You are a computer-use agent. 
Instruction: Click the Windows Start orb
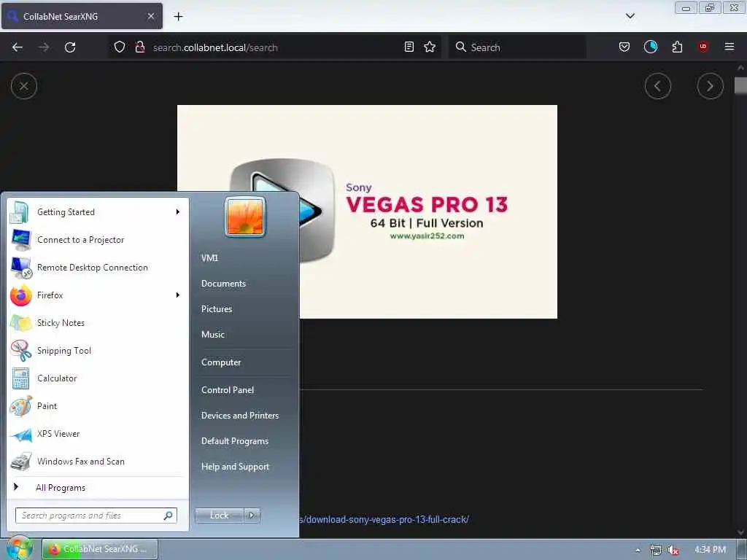click(x=20, y=548)
